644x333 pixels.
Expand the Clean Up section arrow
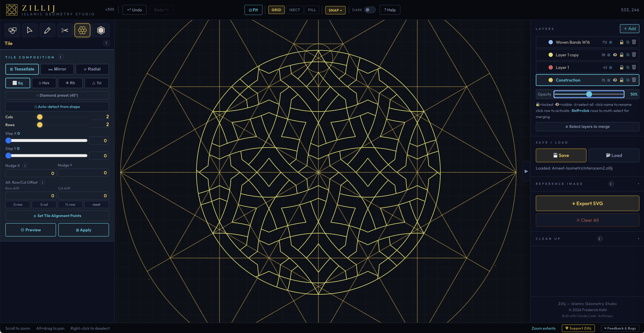[x=639, y=239]
